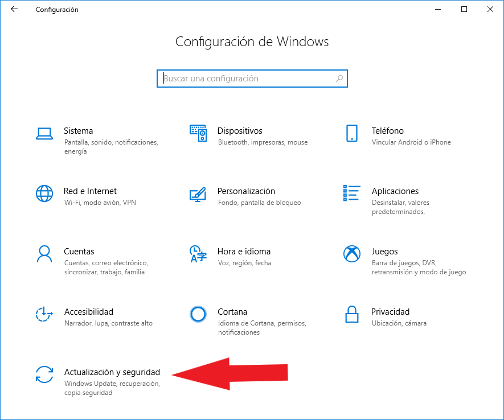Maximize the Configuración window
This screenshot has height=420, width=504.
pyautogui.click(x=464, y=9)
